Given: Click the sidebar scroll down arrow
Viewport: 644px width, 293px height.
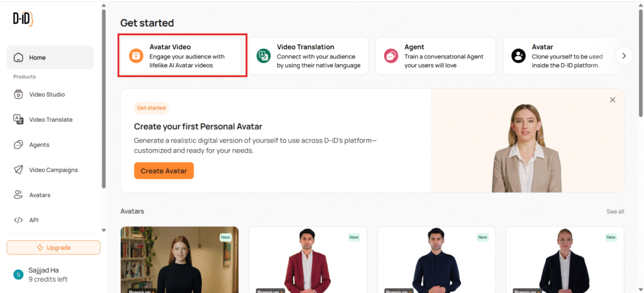Looking at the screenshot, I should [x=104, y=230].
